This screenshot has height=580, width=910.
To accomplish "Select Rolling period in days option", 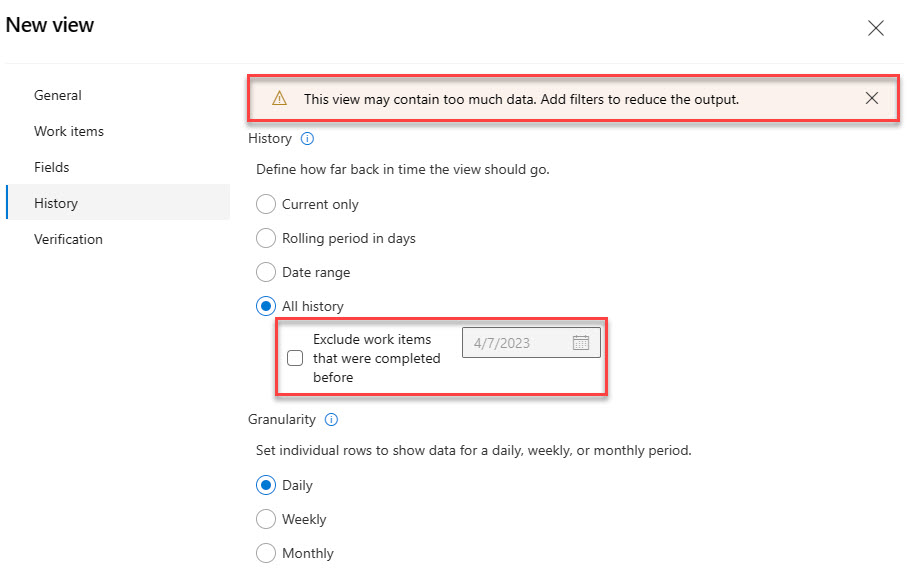I will point(266,238).
